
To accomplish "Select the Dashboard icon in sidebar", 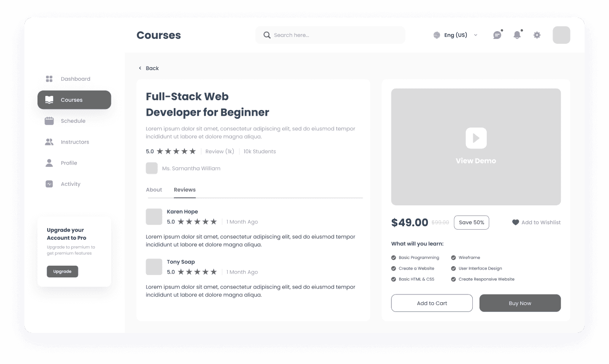I will click(49, 78).
